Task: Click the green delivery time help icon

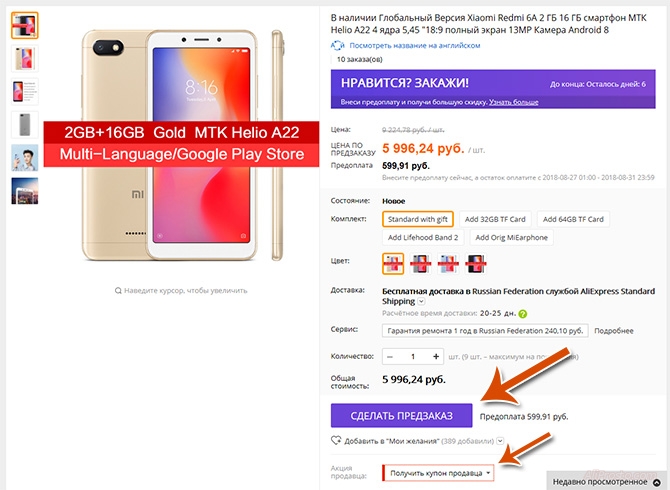Action: click(523, 314)
